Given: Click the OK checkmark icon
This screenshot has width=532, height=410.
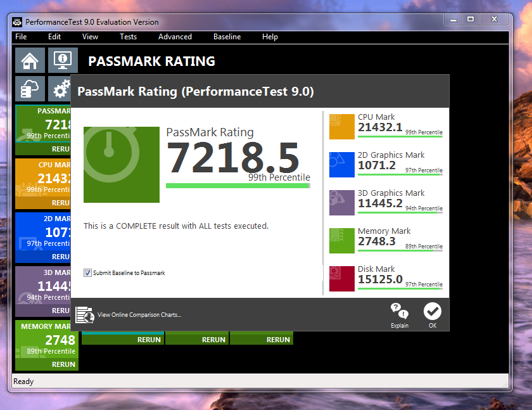Looking at the screenshot, I should (x=432, y=311).
